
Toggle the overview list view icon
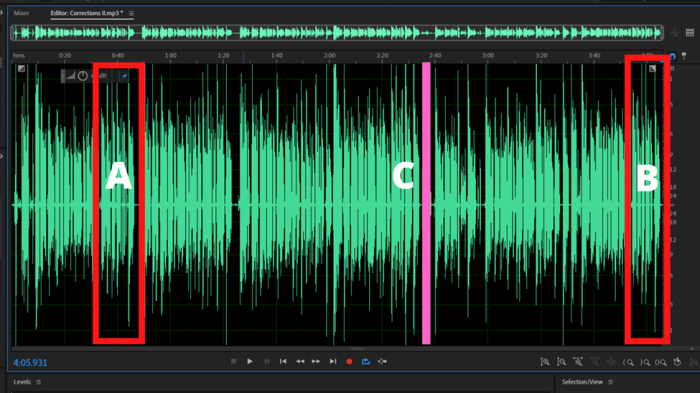tap(690, 33)
